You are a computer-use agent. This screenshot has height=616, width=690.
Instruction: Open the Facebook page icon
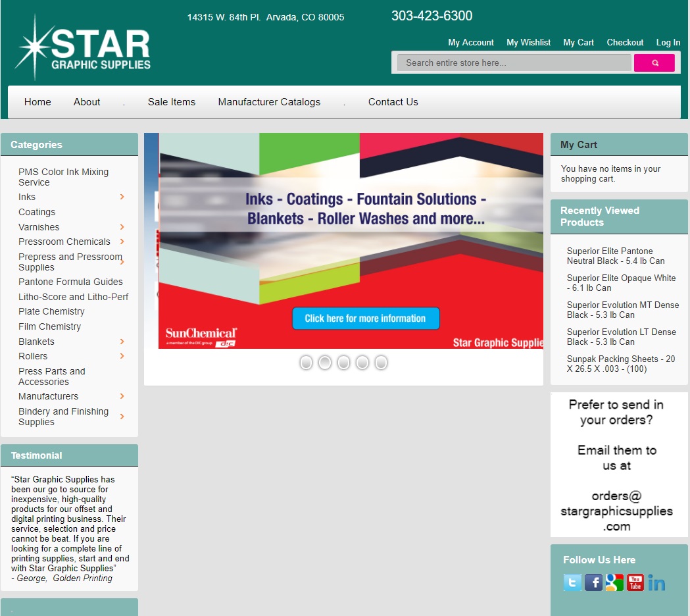[593, 582]
